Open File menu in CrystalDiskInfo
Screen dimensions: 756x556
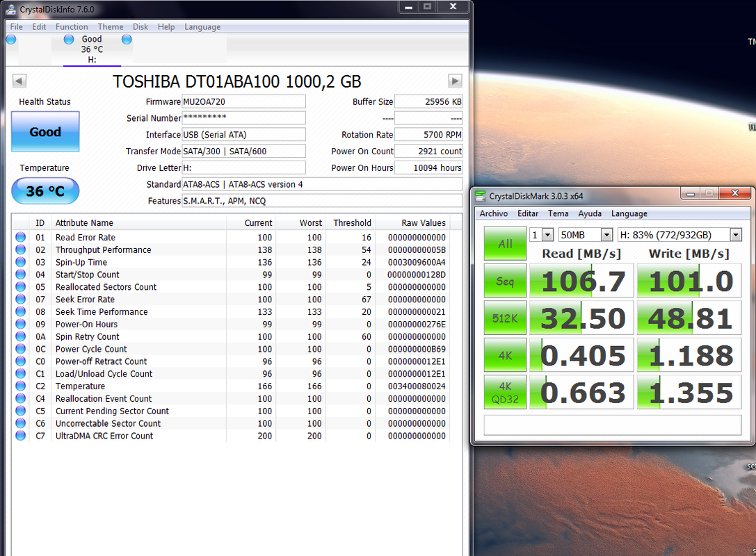tap(17, 27)
